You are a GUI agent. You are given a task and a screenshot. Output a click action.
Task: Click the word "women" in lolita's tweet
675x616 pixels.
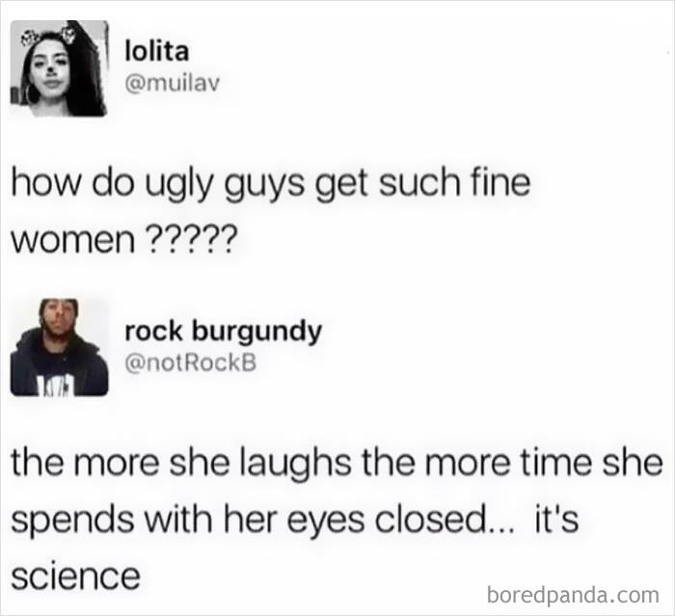[72, 241]
